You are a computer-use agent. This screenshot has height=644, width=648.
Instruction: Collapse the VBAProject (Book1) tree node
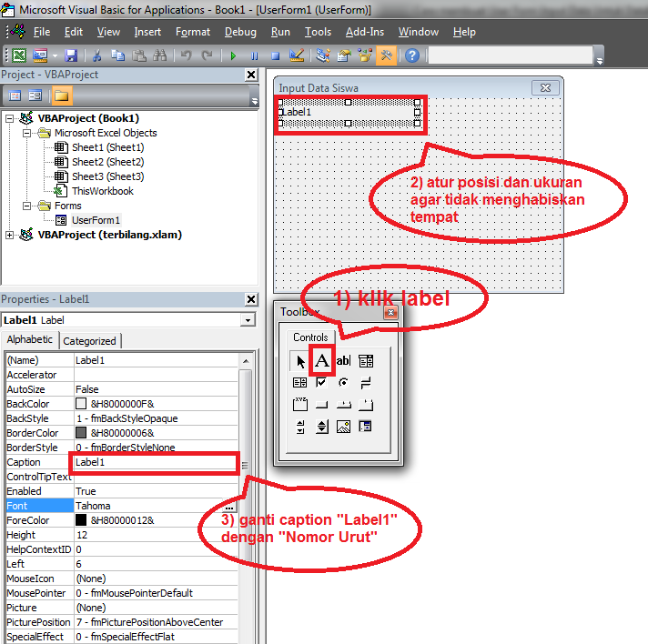click(x=9, y=119)
